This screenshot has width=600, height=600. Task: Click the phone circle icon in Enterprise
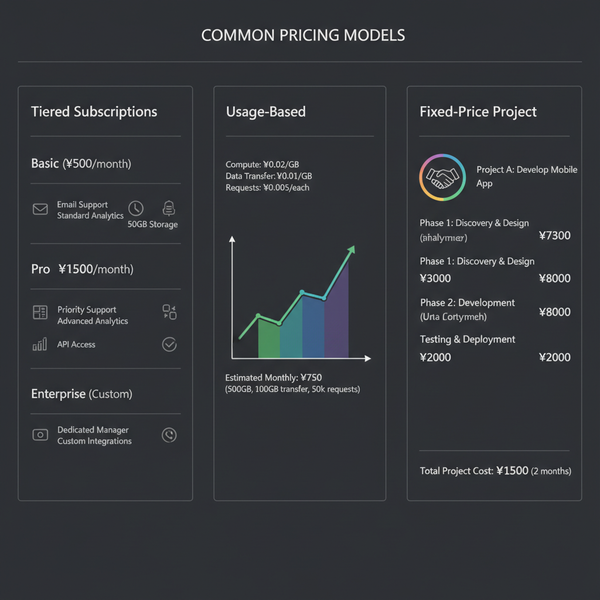[169, 435]
